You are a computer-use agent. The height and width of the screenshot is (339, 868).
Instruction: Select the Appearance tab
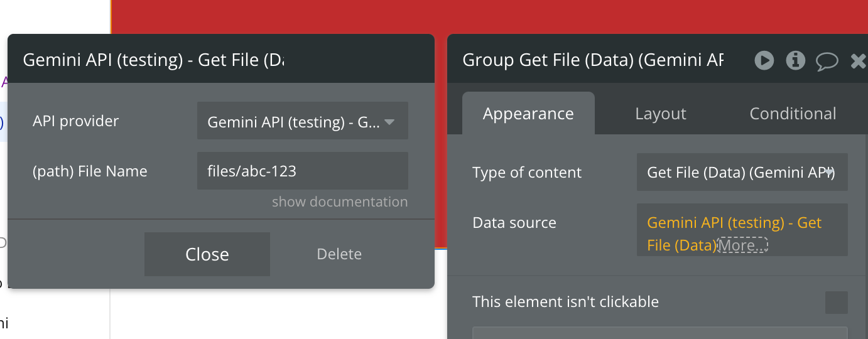(x=528, y=114)
